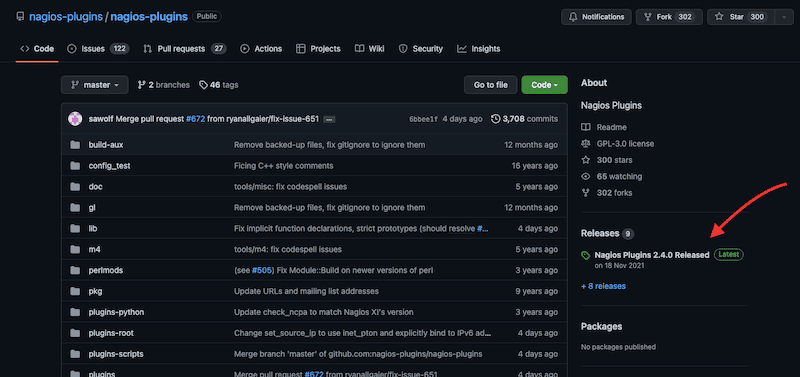
Task: Click the folder icon beside plugins-python
Action: pos(75,312)
